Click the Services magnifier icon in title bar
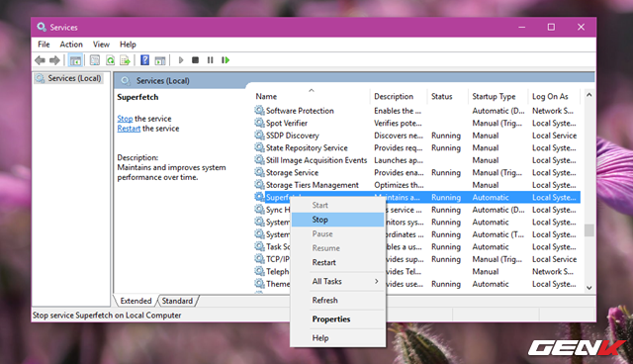This screenshot has width=633, height=364. (42, 27)
